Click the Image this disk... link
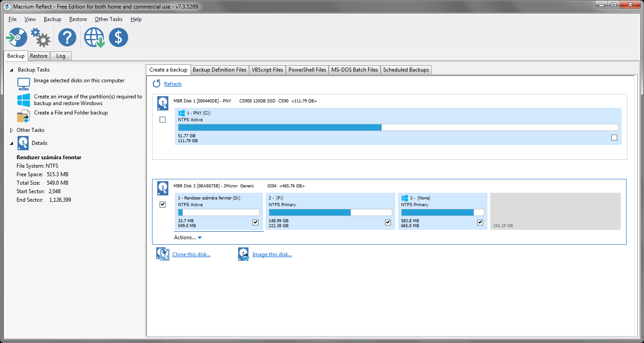 272,254
